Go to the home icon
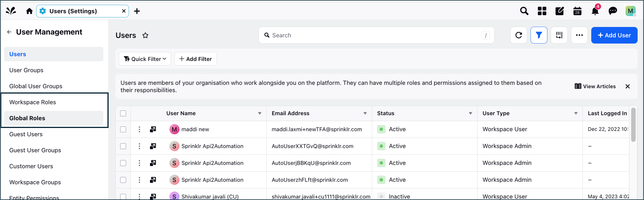 tap(29, 11)
